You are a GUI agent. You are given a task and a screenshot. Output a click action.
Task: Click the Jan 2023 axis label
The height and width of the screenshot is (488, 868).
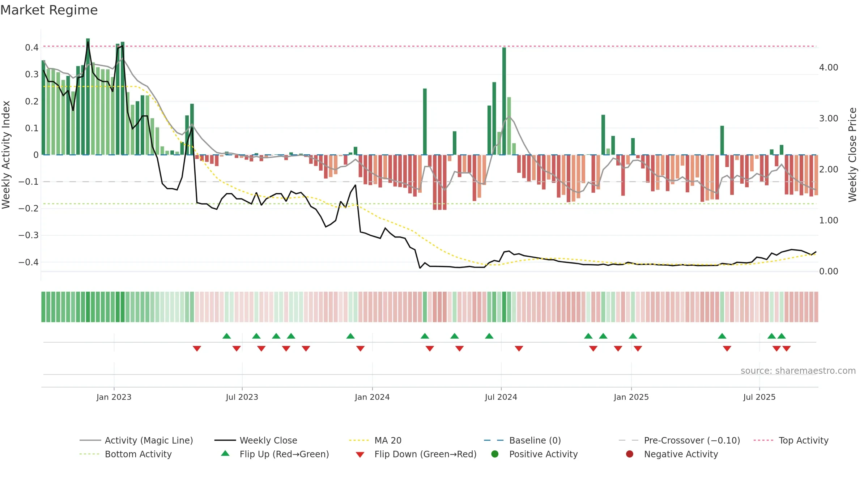coord(114,397)
